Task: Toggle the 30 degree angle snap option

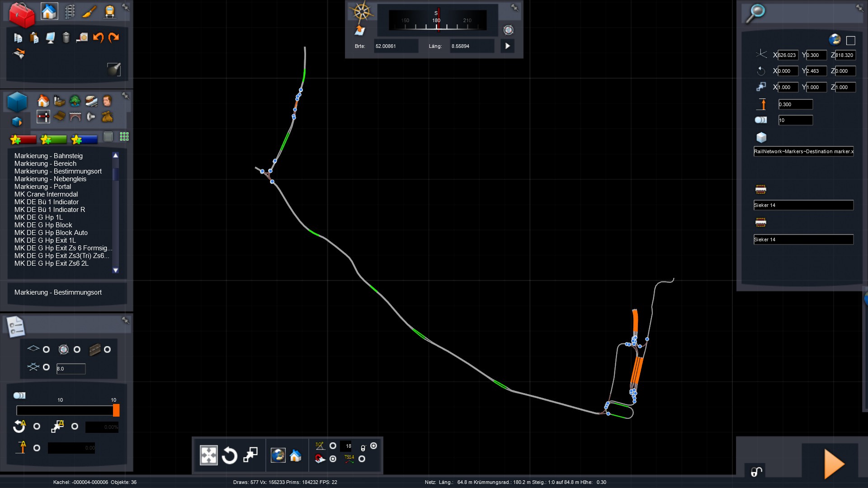Action: tap(333, 446)
